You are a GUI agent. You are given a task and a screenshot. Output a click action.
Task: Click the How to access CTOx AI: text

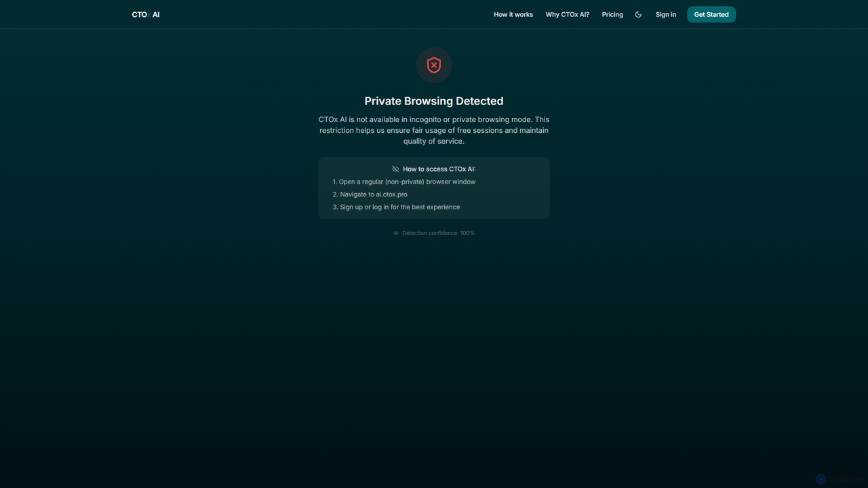pos(439,169)
